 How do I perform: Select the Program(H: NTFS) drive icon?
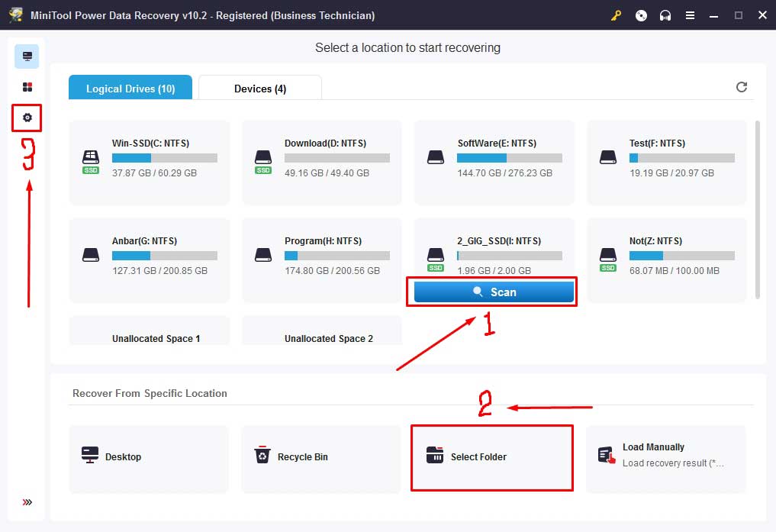[263, 256]
